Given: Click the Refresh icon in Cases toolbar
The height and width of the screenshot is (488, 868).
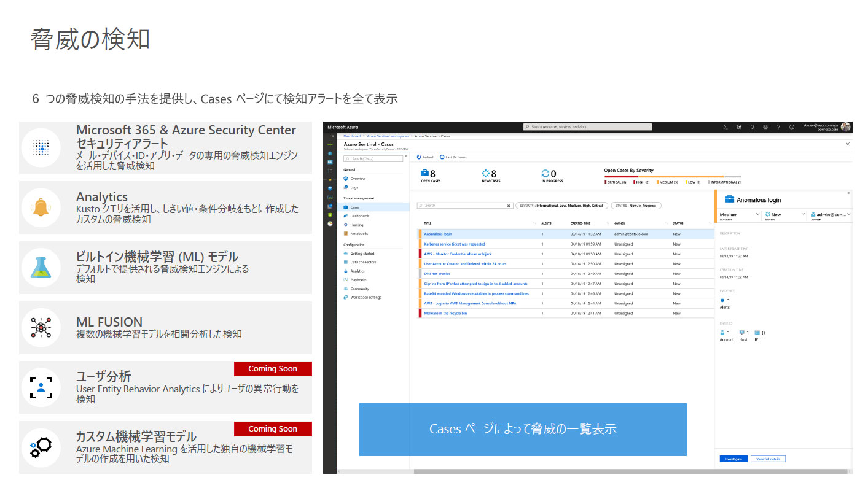Looking at the screenshot, I should pos(419,157).
